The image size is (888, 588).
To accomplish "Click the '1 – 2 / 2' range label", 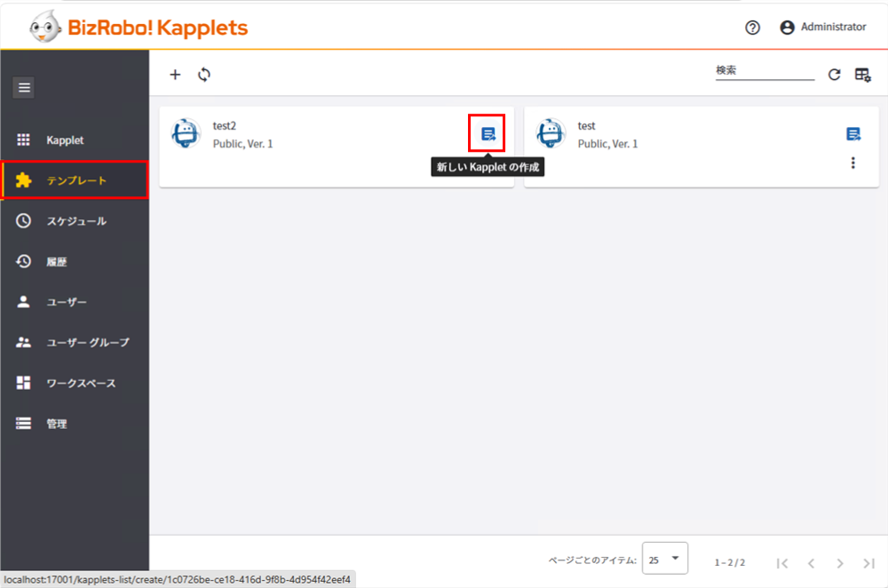I will pos(729,562).
